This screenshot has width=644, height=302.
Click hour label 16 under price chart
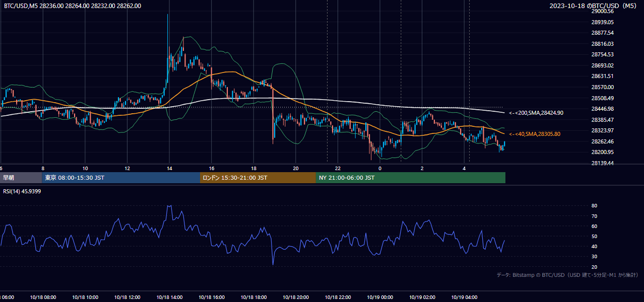pos(212,168)
